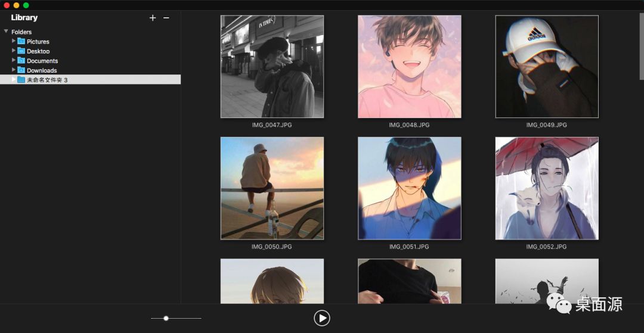The width and height of the screenshot is (644, 333).
Task: Click the Folders heading text
Action: pos(21,32)
